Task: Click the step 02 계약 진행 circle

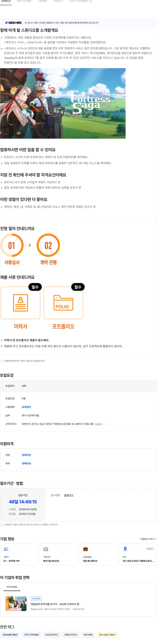Action: click(48, 245)
